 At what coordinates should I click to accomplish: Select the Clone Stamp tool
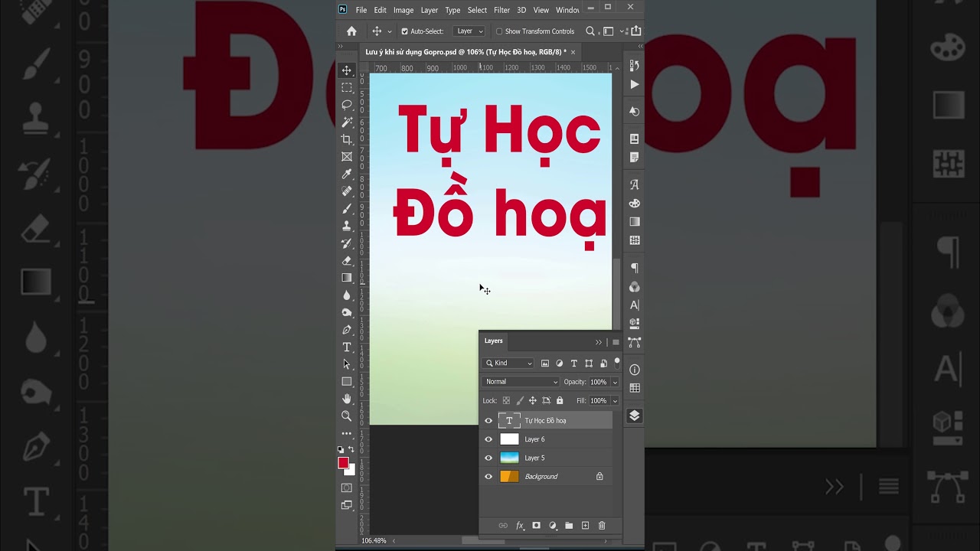tap(347, 226)
